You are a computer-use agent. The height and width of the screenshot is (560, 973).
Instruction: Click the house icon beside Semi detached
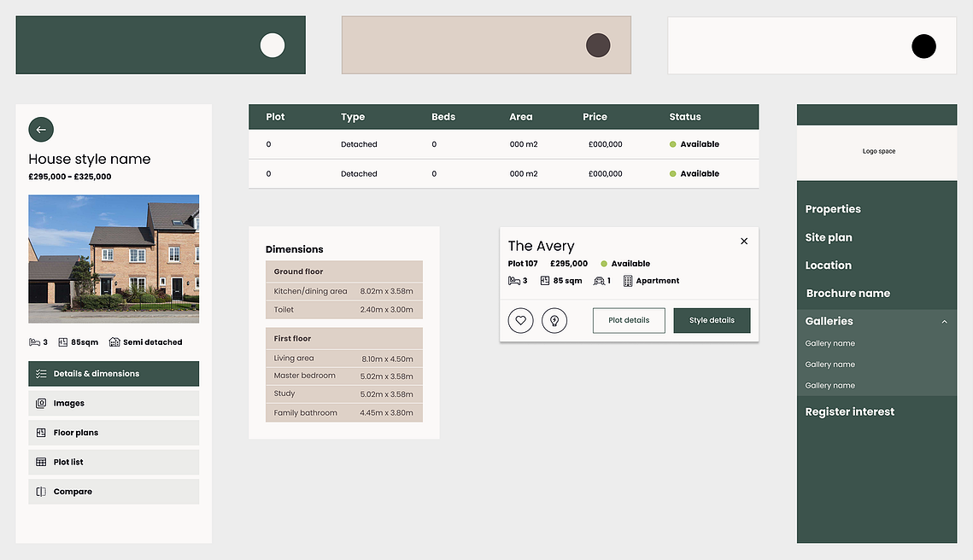(x=114, y=342)
